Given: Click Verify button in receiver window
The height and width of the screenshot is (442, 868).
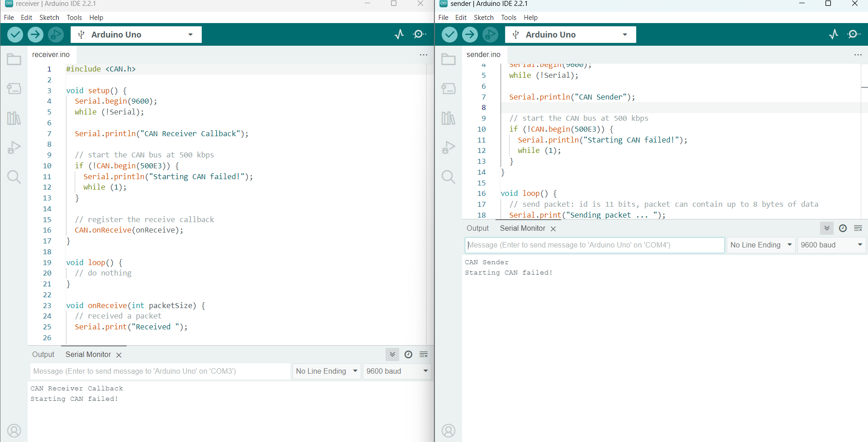Looking at the screenshot, I should coord(15,34).
